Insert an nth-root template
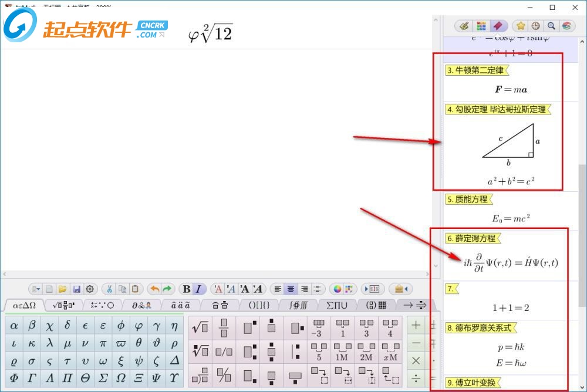The width and height of the screenshot is (587, 392). (x=200, y=352)
